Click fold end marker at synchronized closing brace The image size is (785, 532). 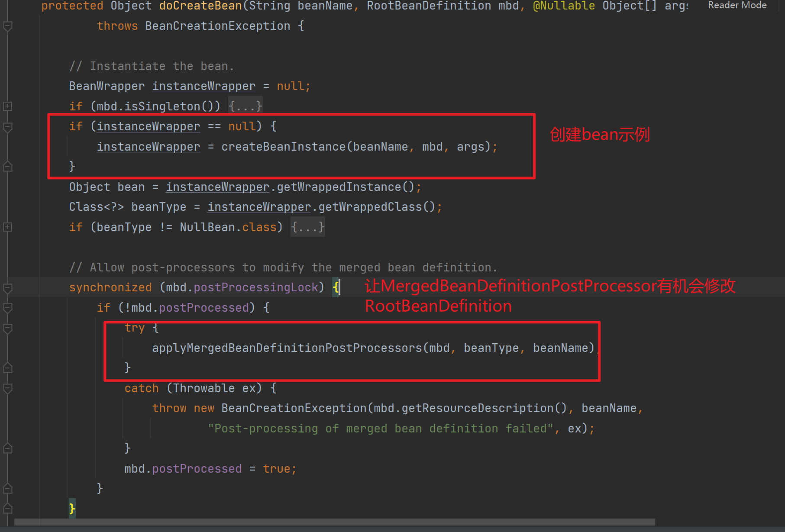click(7, 509)
